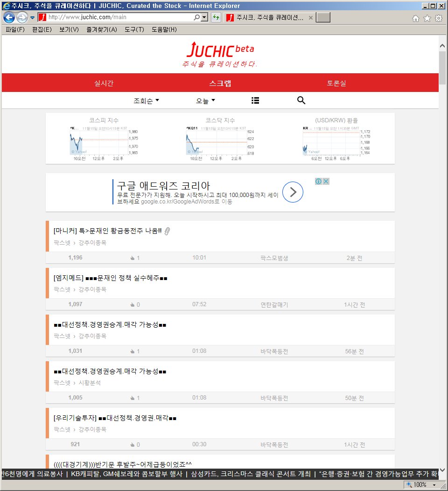
Task: Open the 즐겨찾기(A) menu
Action: 101,29
